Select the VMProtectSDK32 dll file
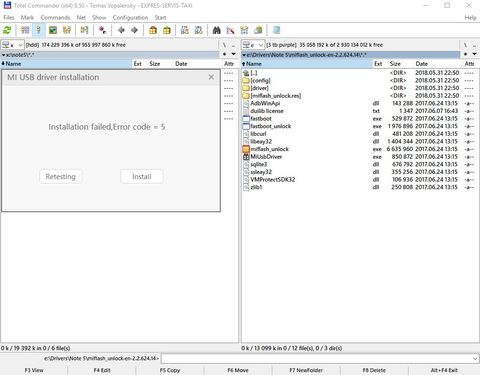The height and width of the screenshot is (375, 480). point(360,180)
